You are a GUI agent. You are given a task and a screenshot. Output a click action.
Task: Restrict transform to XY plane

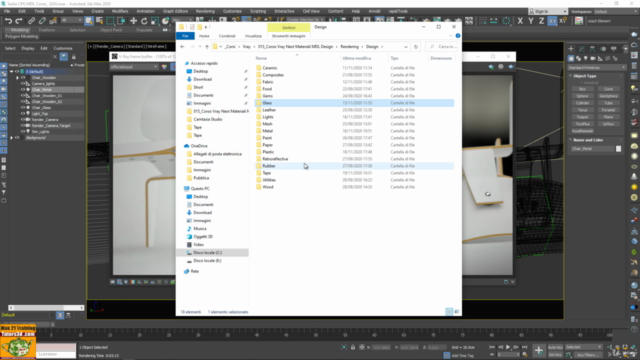552,21
